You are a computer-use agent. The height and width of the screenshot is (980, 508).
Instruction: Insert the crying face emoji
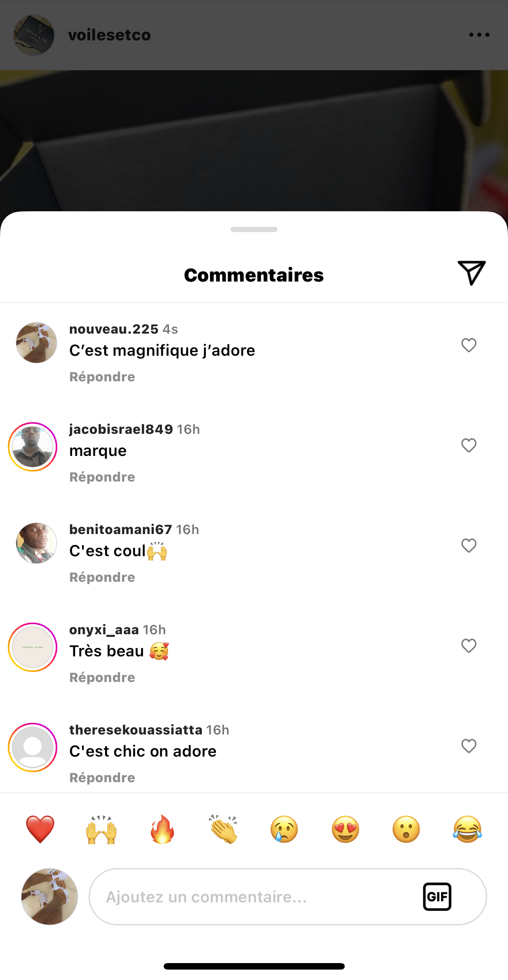[284, 829]
